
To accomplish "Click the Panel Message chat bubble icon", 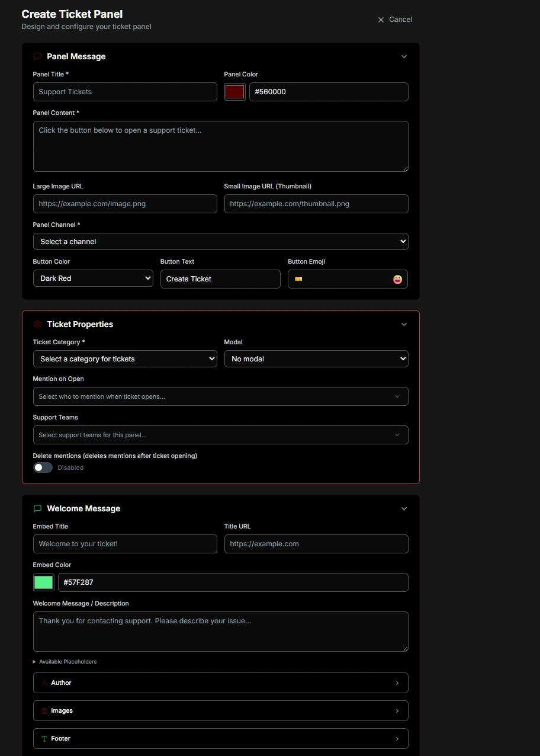I will (37, 56).
